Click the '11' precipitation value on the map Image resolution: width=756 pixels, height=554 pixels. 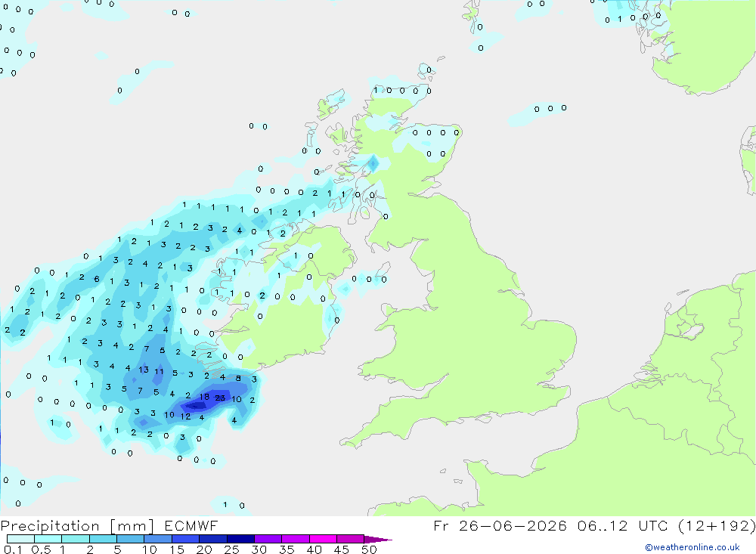click(159, 372)
